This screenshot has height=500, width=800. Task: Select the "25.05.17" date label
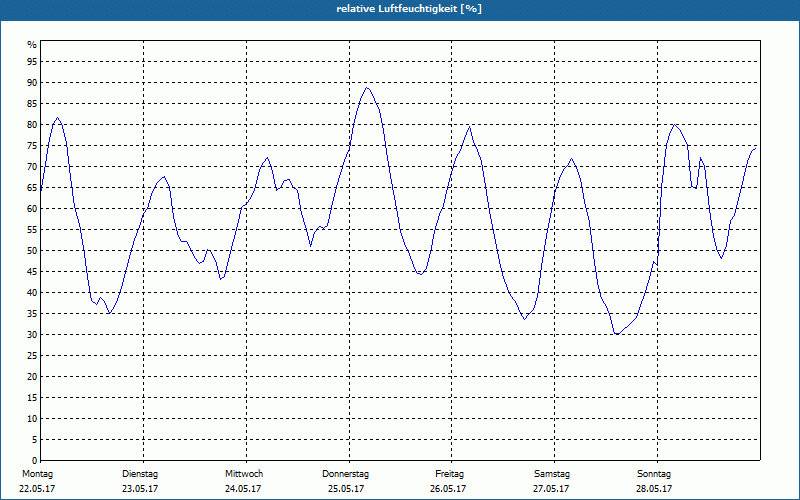346,489
